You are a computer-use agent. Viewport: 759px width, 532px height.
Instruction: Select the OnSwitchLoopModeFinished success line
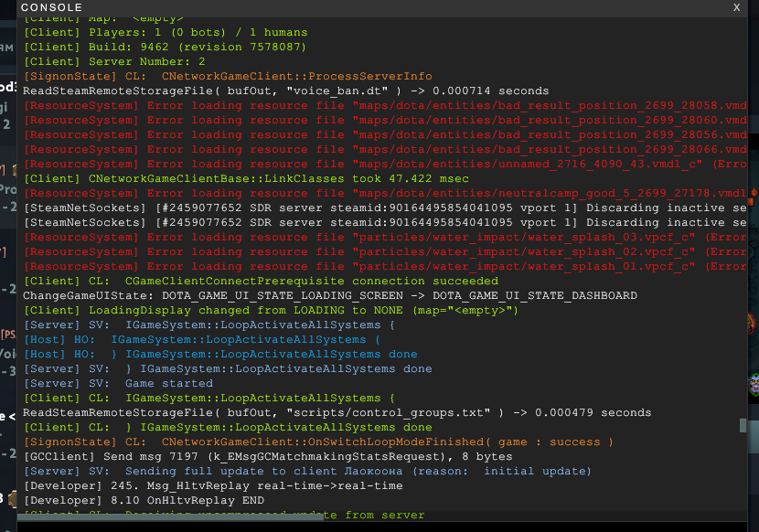click(x=319, y=442)
